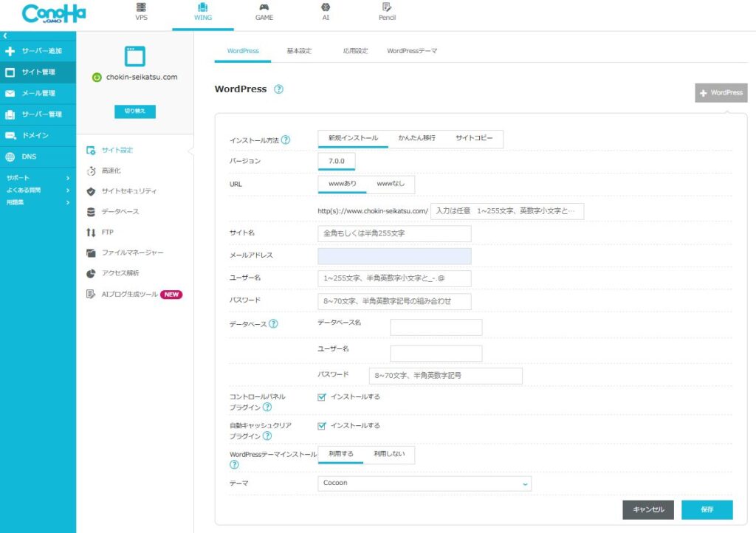Click the キャンセル button
Viewport: 756px width, 533px height.
[648, 510]
